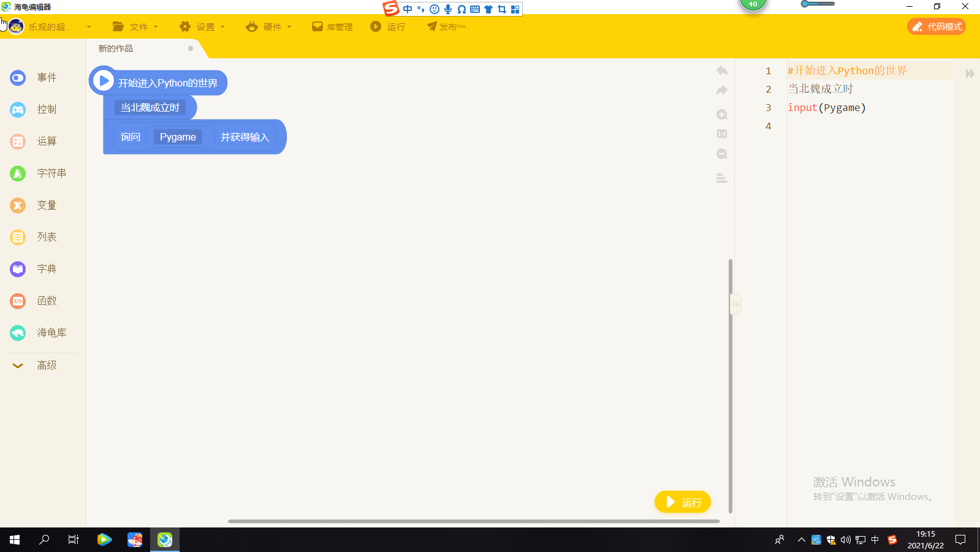Open the notification center
The height and width of the screenshot is (552, 980).
(960, 540)
